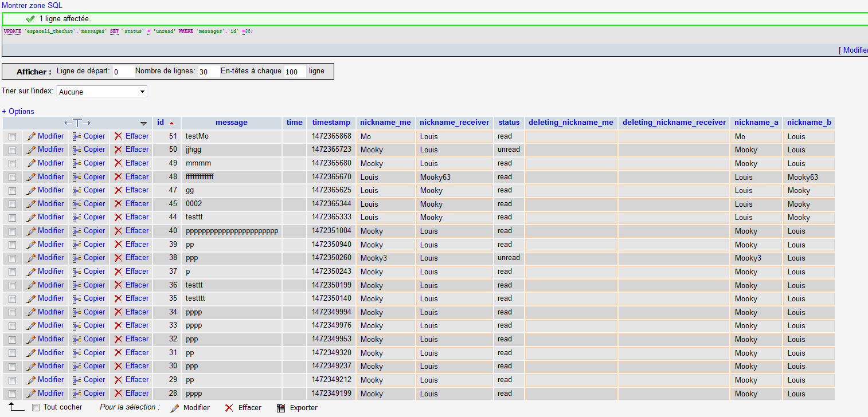The image size is (868, 417).
Task: Tick the checkbox for row id 35
Action: 12,298
